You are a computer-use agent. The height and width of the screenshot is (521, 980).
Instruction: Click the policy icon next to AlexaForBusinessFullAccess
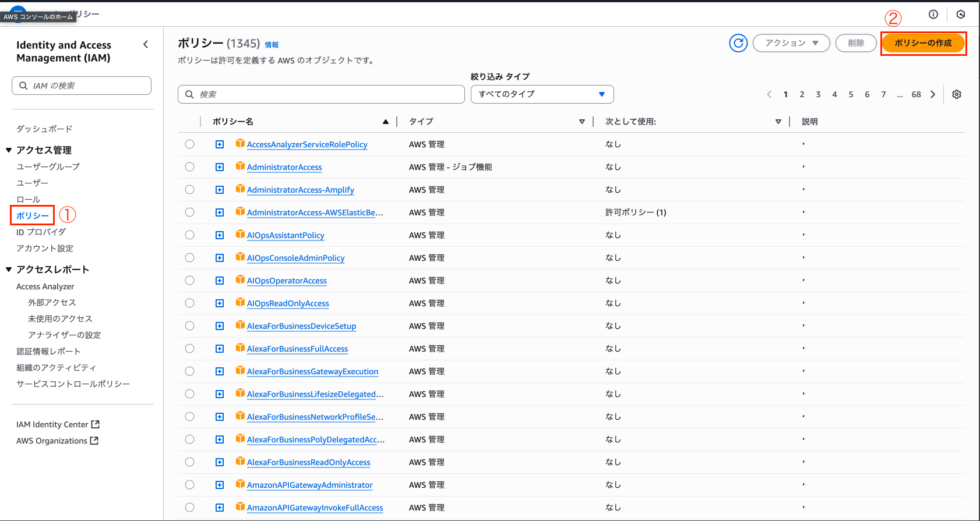(240, 348)
